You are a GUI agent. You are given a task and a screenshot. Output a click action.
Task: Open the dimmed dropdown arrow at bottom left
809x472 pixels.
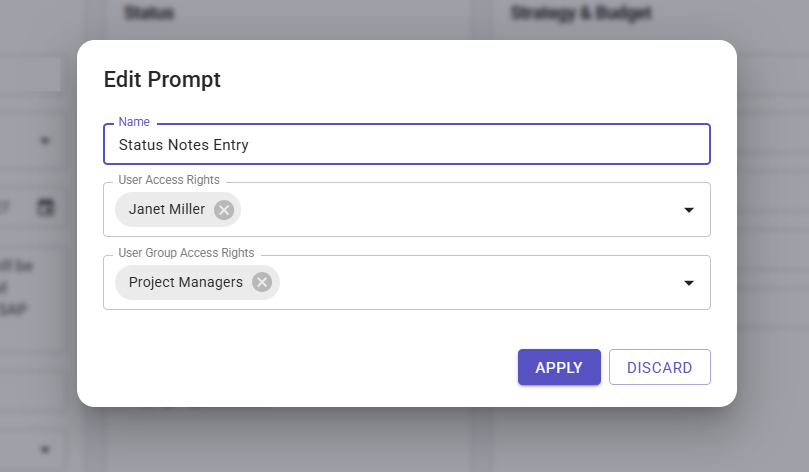tap(45, 449)
